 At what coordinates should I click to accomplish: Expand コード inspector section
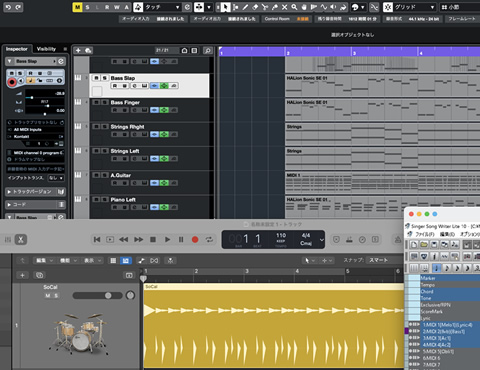[x=36, y=205]
